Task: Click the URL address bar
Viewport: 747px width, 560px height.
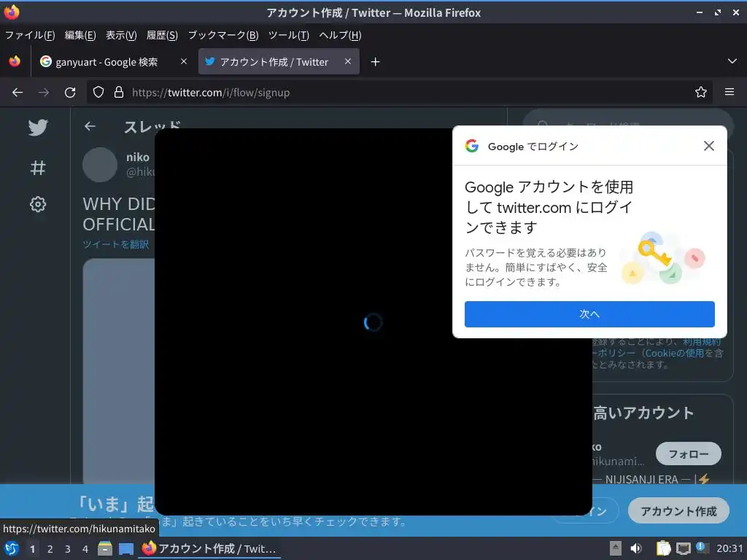Action: (400, 92)
